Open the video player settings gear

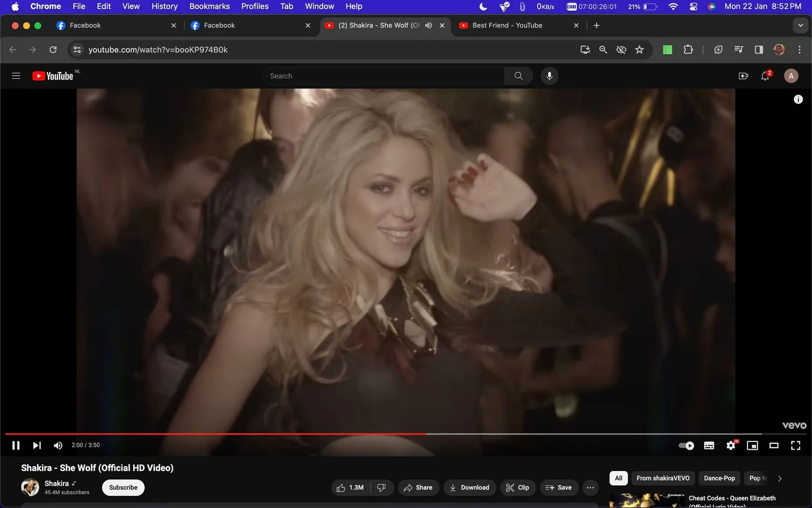click(731, 446)
